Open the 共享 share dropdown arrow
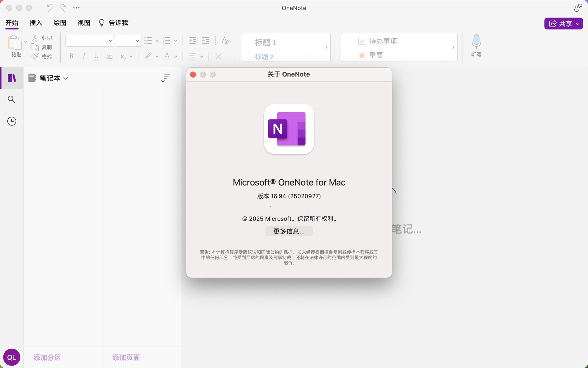Viewport: 588px width, 368px height. pos(578,24)
